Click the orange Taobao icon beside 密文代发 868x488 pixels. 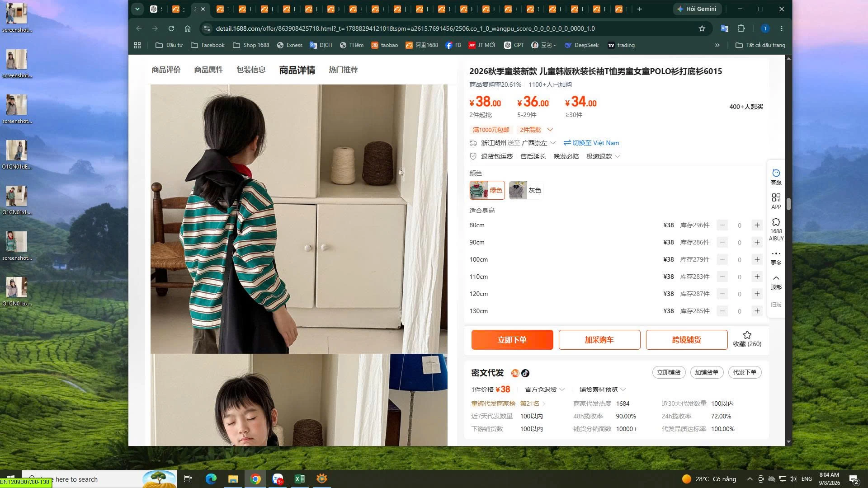[515, 373]
